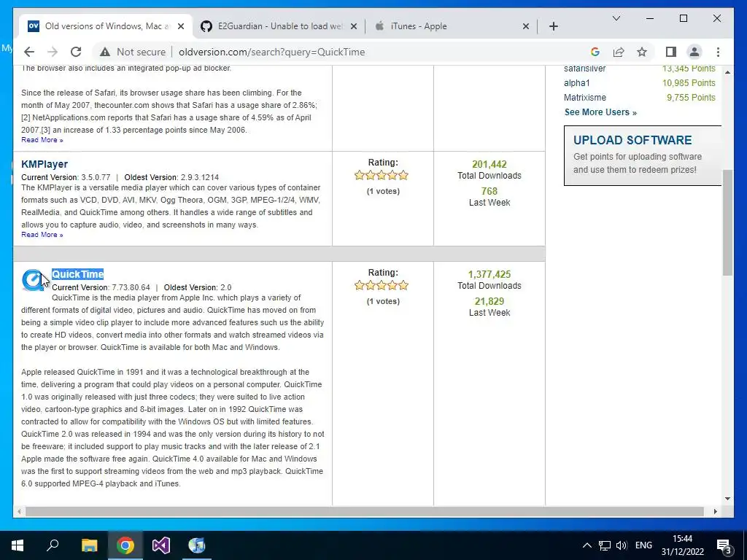
Task: Click Read More under Safari description
Action: (42, 140)
